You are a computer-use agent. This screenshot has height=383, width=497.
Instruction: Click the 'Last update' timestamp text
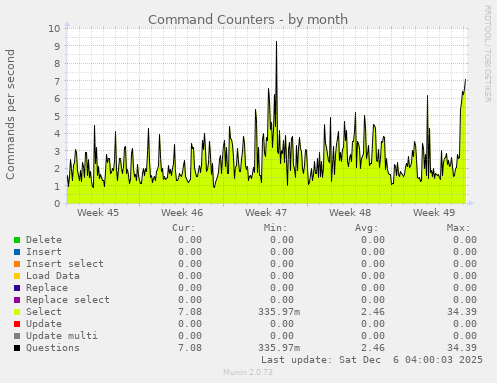tap(372, 360)
